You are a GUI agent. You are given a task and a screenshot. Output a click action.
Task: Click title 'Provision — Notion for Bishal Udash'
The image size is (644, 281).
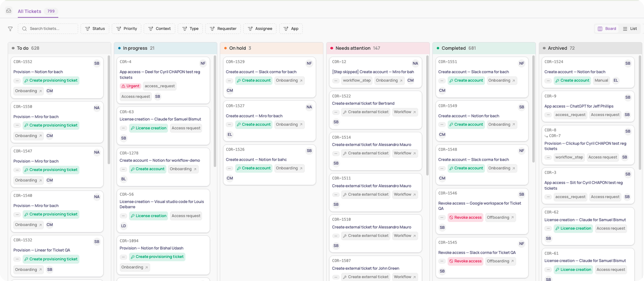coord(151,248)
